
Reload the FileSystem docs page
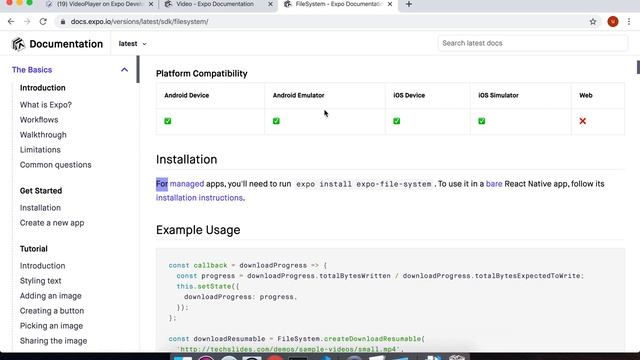coord(43,22)
